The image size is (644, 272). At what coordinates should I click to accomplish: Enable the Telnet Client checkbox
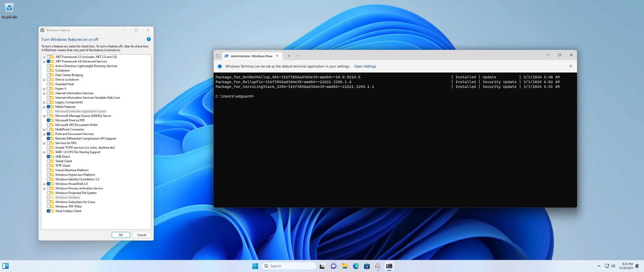point(48,161)
